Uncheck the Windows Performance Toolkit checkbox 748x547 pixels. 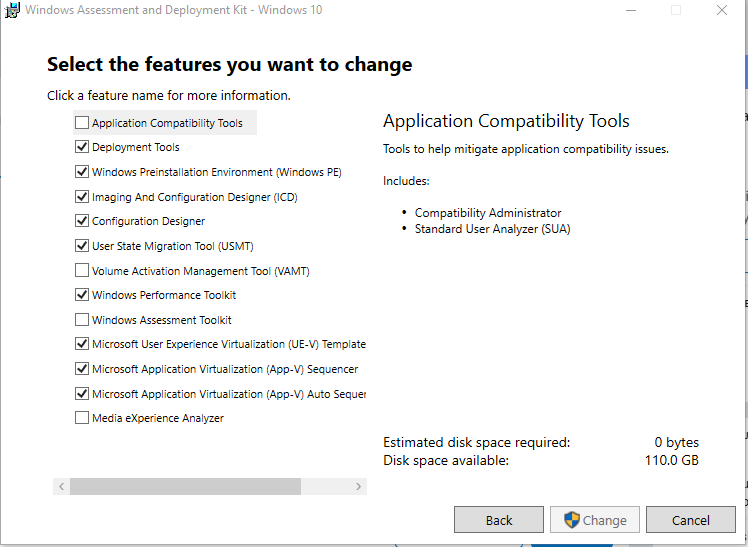coord(82,295)
